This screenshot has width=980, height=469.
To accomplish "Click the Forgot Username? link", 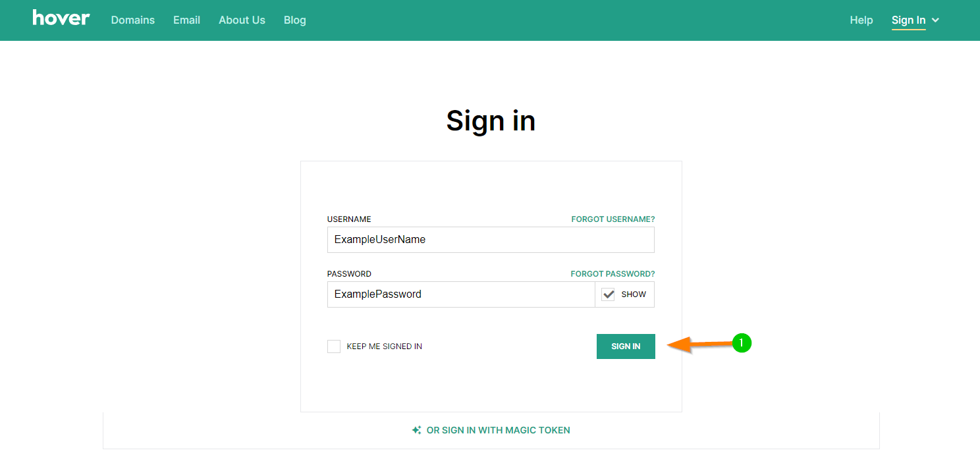I will [613, 219].
